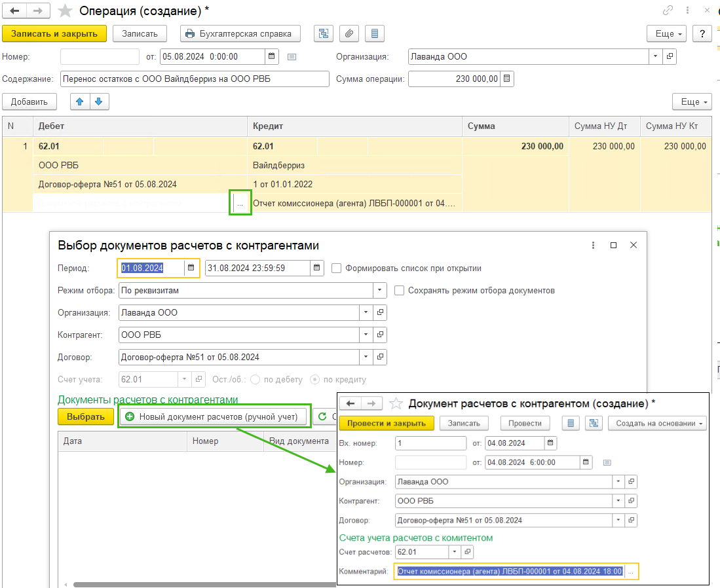Viewport: 720px width, 588px height.
Task: Open calendar for period start 01.08.2024
Action: 191,268
